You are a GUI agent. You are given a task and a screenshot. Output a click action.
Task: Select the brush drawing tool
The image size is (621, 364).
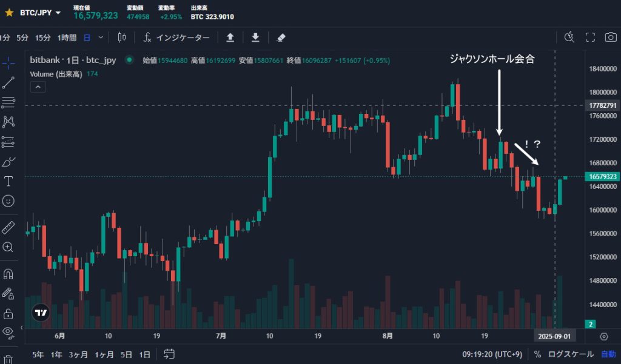[8, 162]
